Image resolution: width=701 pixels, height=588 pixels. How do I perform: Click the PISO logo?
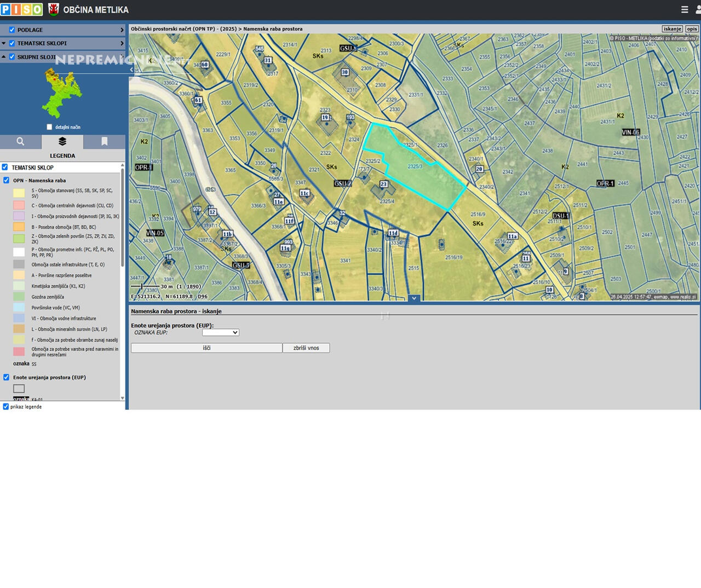[21, 9]
